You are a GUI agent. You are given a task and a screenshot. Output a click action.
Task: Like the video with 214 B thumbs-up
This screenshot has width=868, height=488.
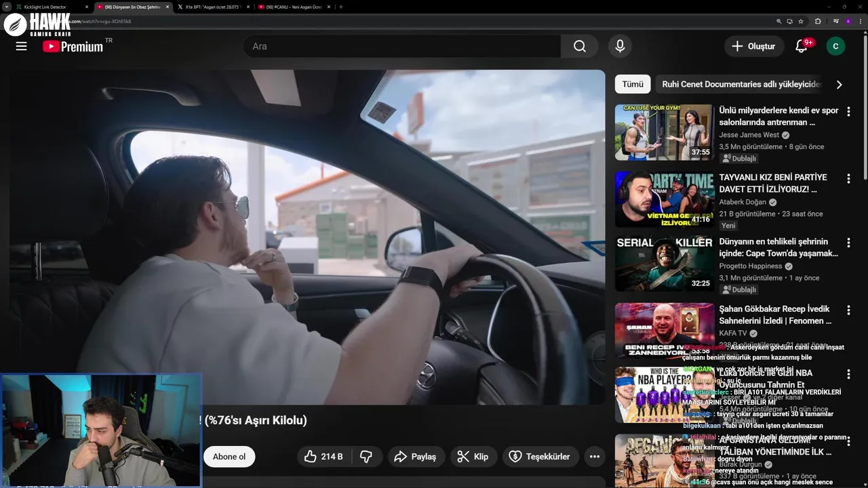click(x=323, y=456)
